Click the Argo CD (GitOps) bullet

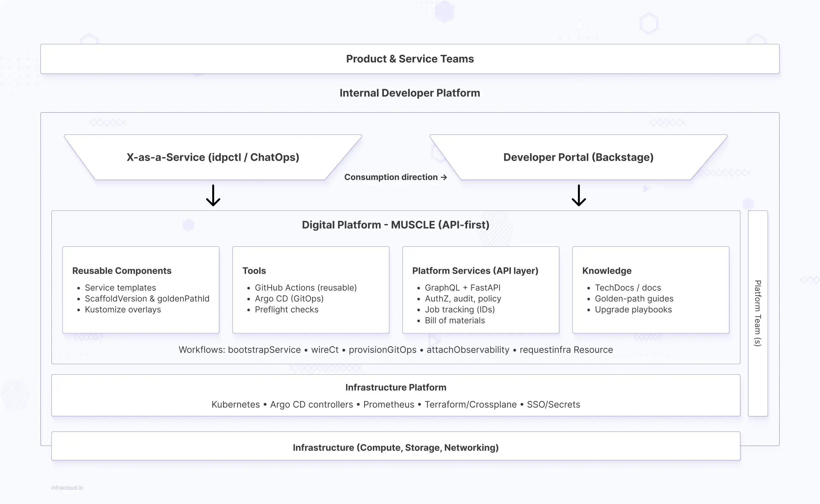pyautogui.click(x=289, y=298)
